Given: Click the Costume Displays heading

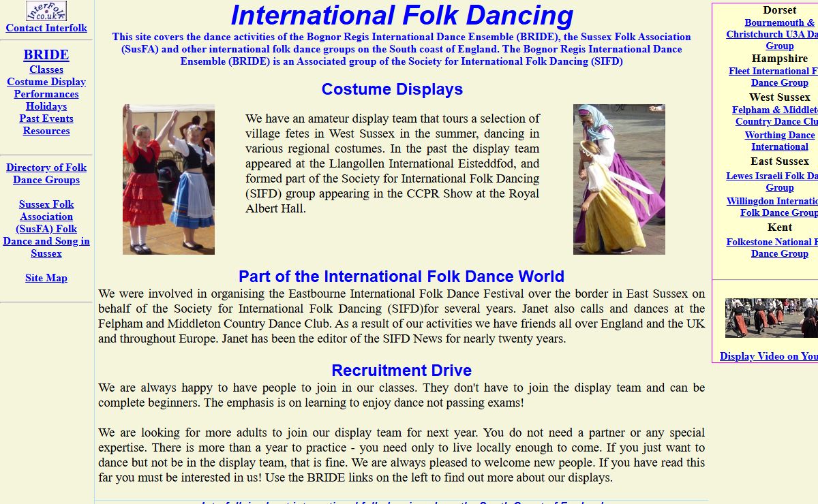Looking at the screenshot, I should click(x=392, y=89).
